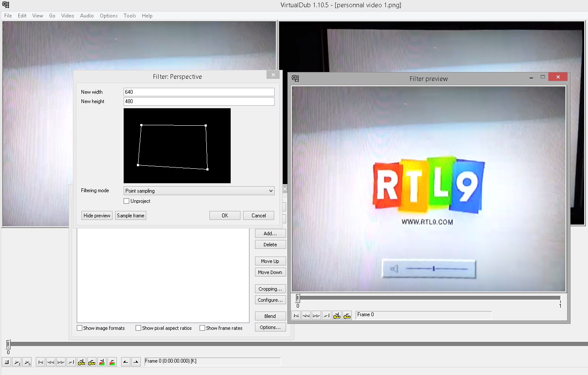Open the File menu

(x=8, y=16)
